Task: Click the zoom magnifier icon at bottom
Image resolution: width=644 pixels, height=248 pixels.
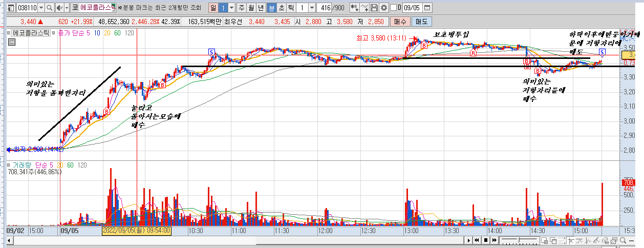Action: coord(623,240)
